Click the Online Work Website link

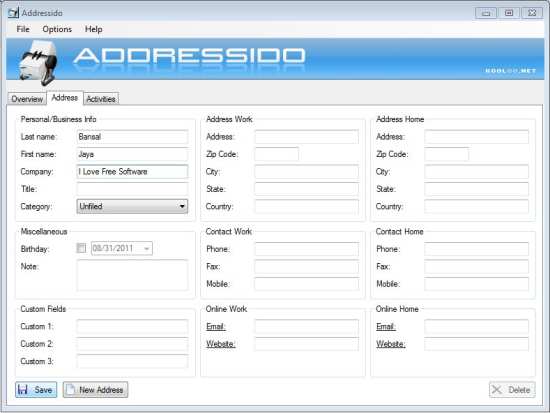click(x=220, y=344)
